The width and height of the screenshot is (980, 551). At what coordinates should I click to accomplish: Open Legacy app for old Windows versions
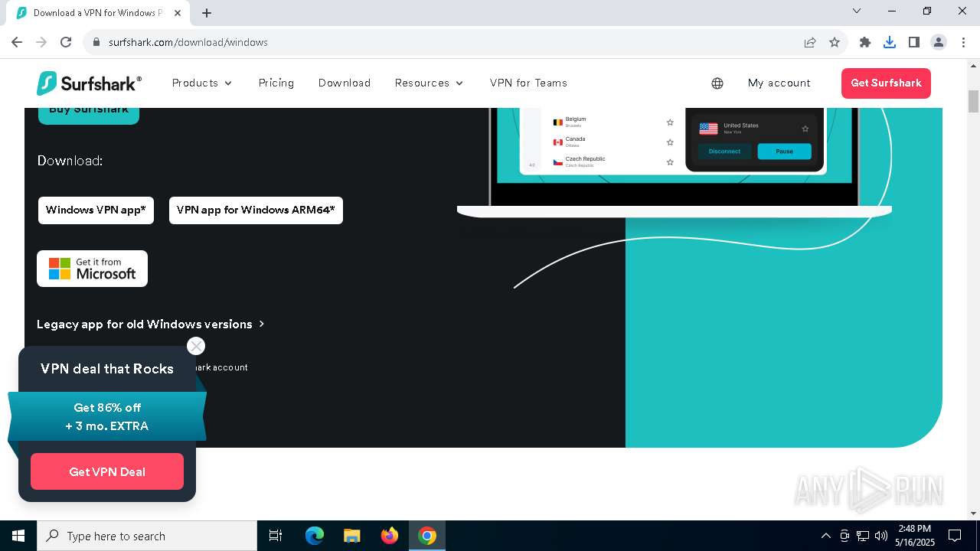point(150,324)
